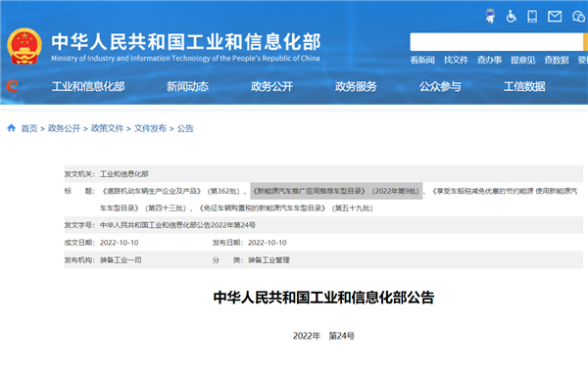Click 查办事 link under search box
Image resolution: width=588 pixels, height=369 pixels.
pyautogui.click(x=489, y=60)
